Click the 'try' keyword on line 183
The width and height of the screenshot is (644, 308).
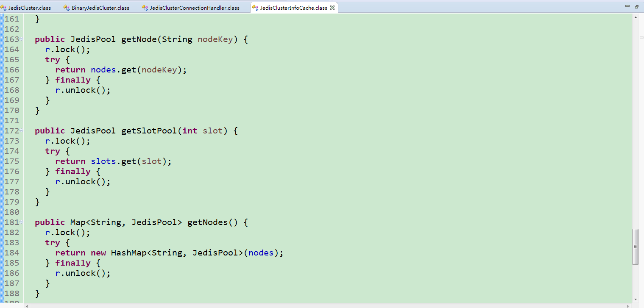tap(53, 242)
